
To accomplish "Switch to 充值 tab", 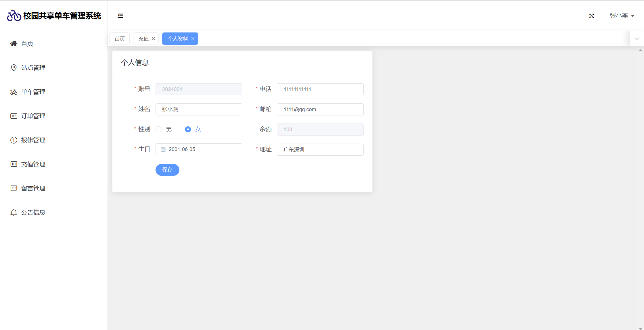I will click(143, 39).
